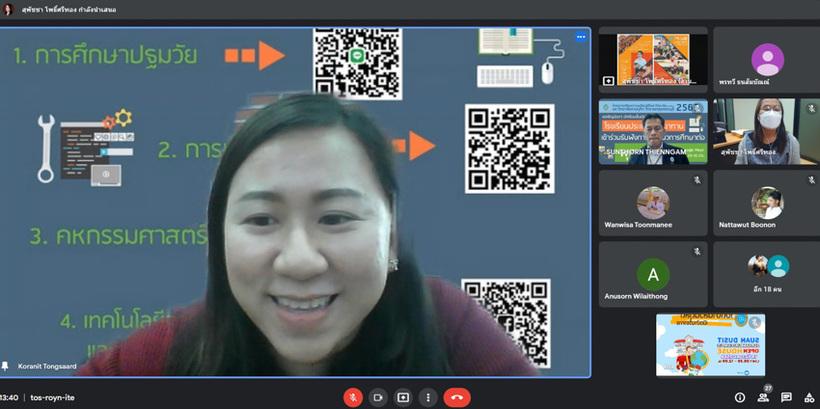Open the in-call chat panel
Viewport: 820px width, 409px height.
coord(786,397)
